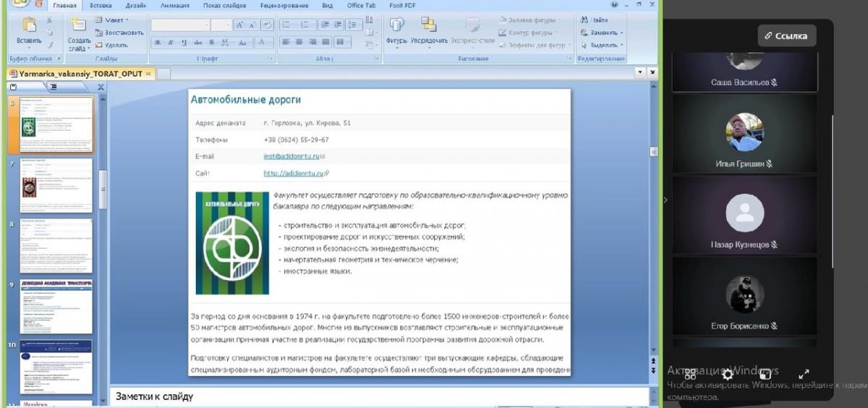868x408 pixels.
Task: Click the Ссылка link button
Action: tap(787, 35)
